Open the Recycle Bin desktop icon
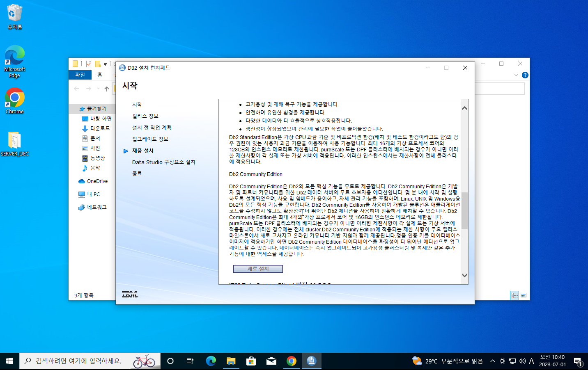Viewport: 588px width, 370px height. point(15,17)
